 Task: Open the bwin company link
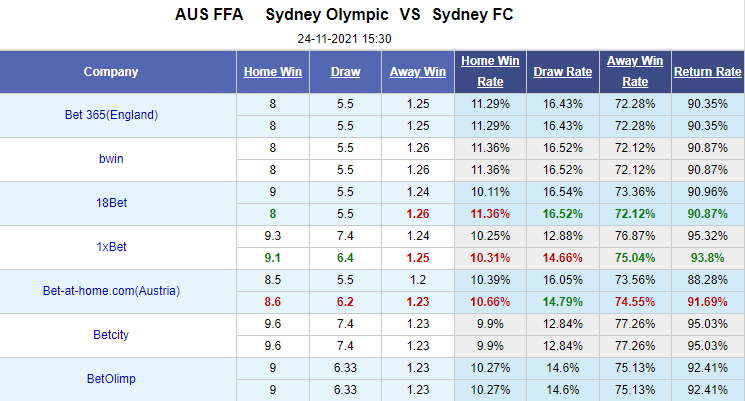(x=111, y=159)
